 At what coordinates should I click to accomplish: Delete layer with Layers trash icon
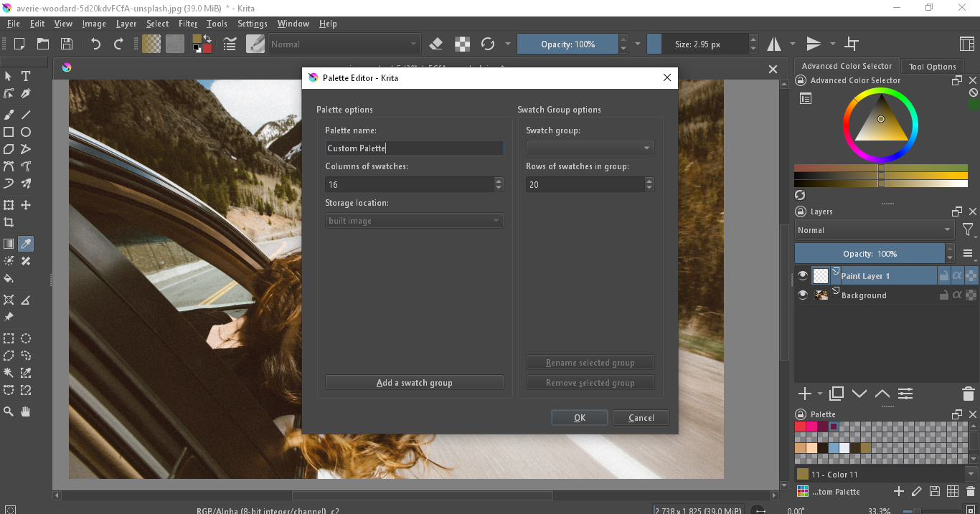(968, 394)
